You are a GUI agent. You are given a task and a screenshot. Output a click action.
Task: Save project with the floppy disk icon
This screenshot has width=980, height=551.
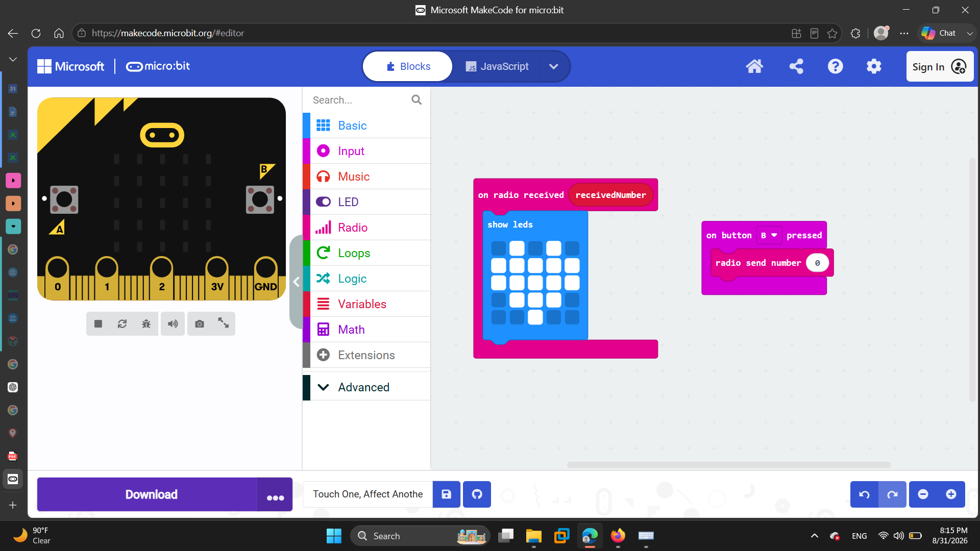pyautogui.click(x=447, y=494)
